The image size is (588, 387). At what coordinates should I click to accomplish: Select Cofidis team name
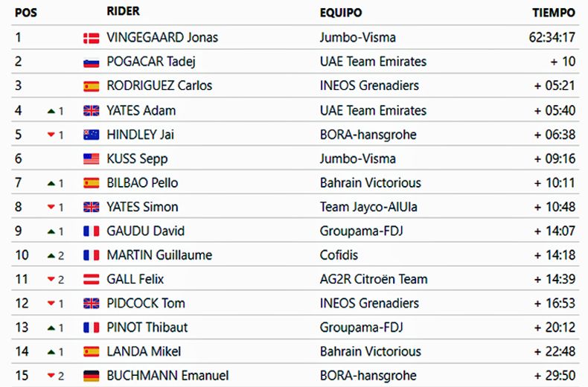339,255
